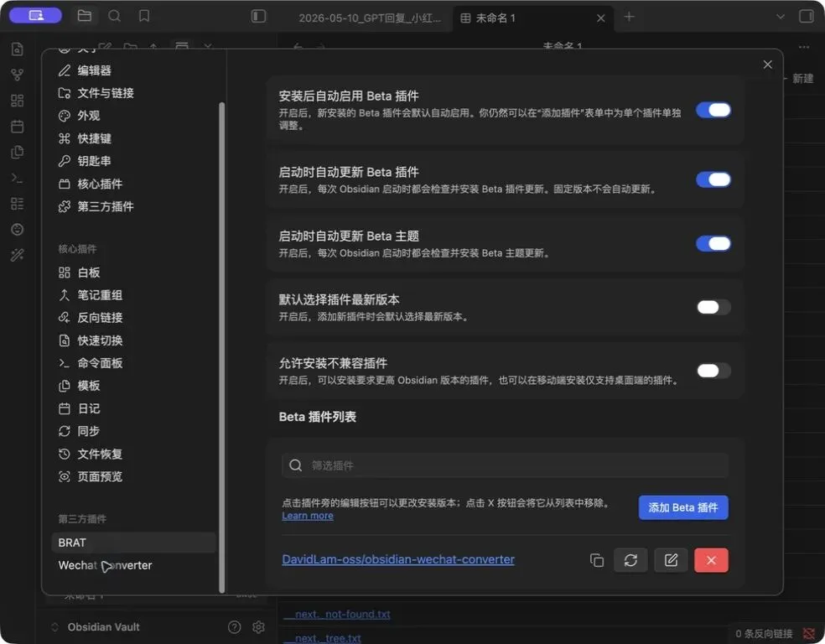Select 模板 plugin settings
The width and height of the screenshot is (825, 644).
(79, 386)
